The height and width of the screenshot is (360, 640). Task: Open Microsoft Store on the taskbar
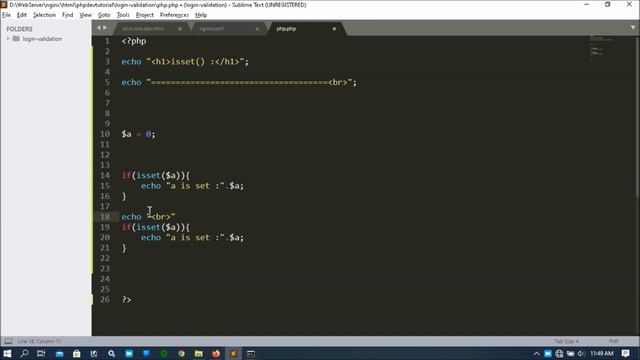tap(77, 353)
